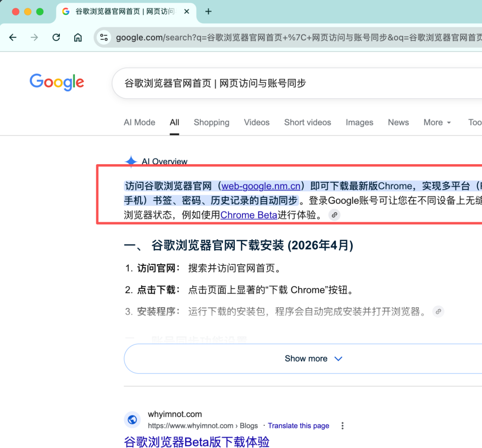Click the whyimnot.com site name

tap(175, 414)
